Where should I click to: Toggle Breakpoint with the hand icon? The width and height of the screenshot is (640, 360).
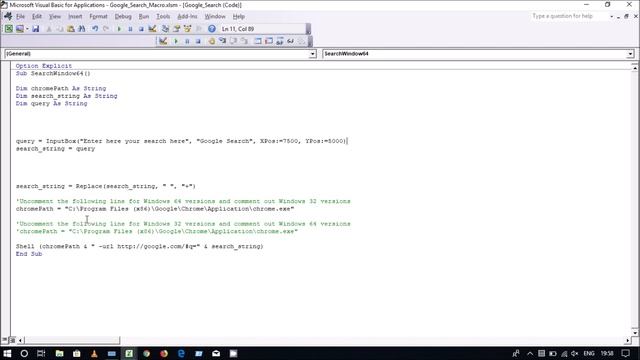coord(211,41)
